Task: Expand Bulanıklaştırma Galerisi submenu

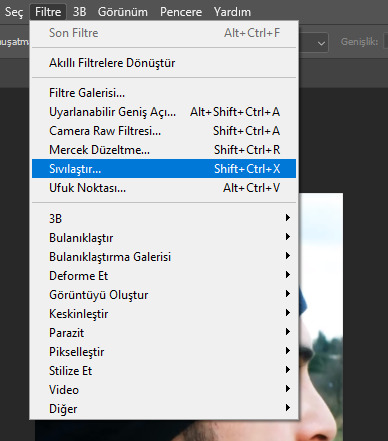Action: click(164, 257)
